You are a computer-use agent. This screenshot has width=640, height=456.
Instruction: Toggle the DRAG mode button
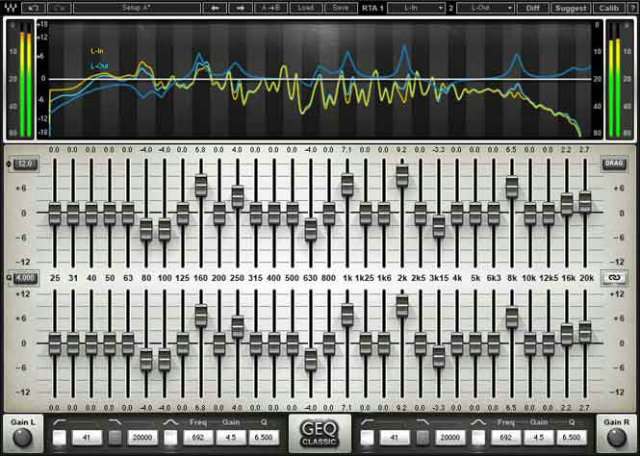pos(613,164)
